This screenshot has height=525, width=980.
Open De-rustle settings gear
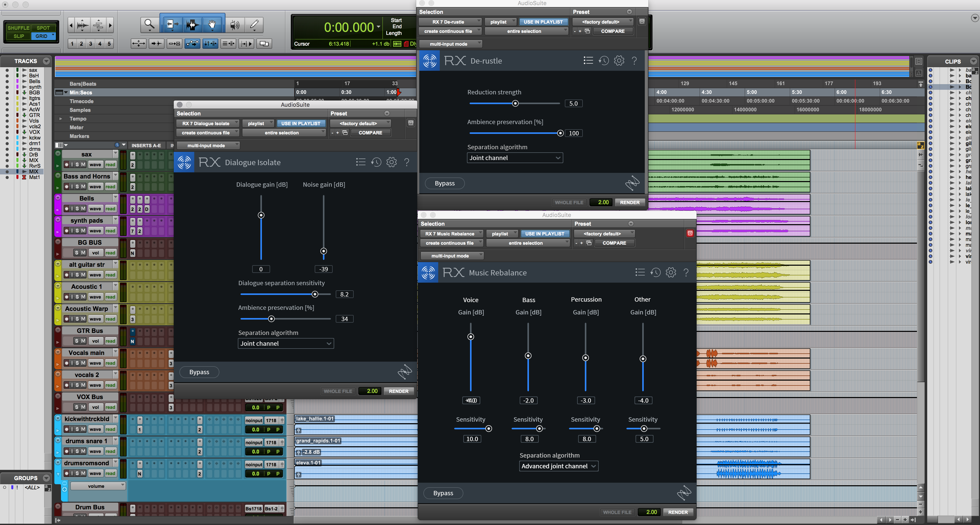click(x=619, y=61)
